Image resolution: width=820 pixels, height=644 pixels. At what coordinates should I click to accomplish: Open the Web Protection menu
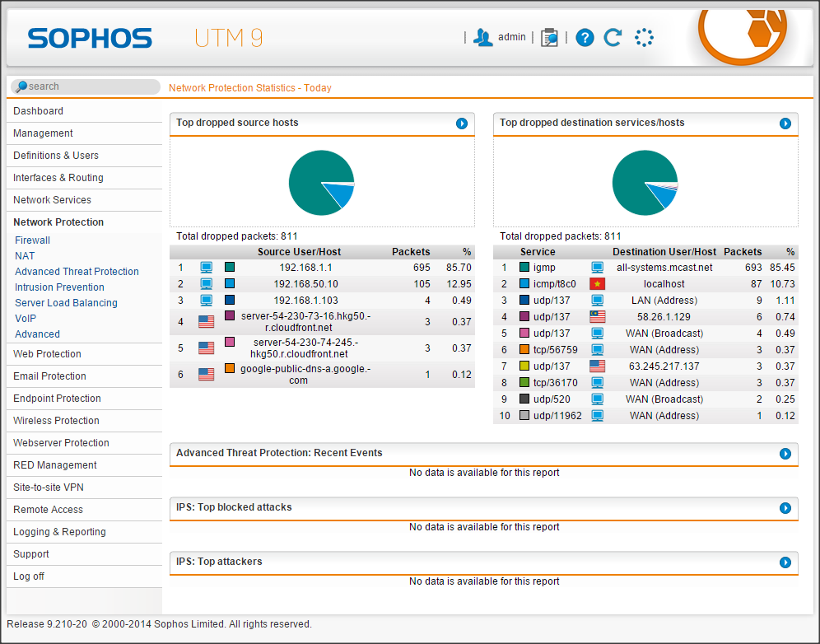coord(47,354)
